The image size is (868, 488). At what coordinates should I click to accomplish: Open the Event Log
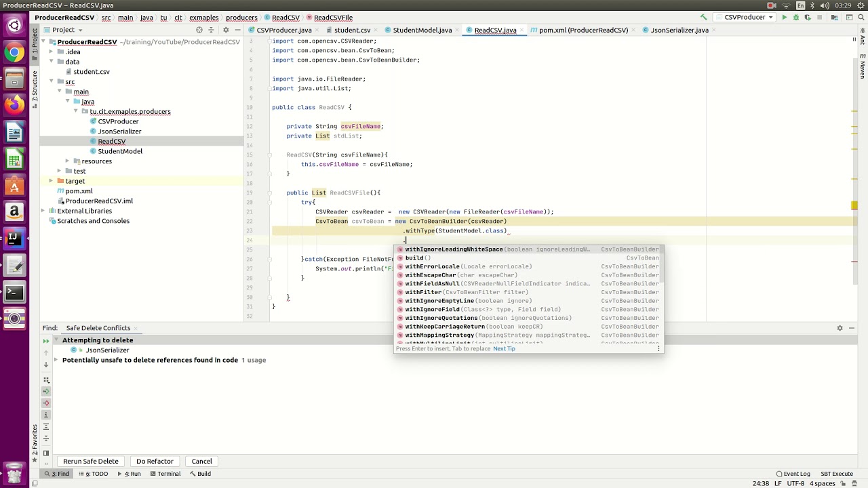tap(793, 474)
